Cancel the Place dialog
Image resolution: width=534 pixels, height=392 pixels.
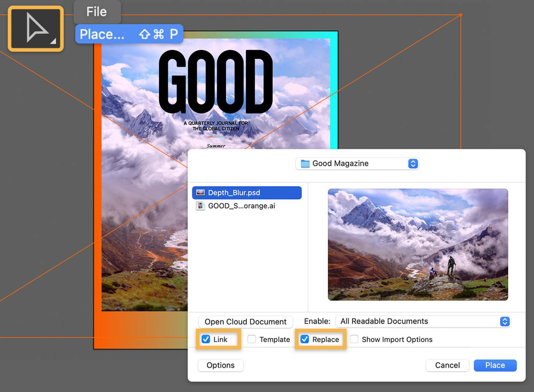click(x=447, y=365)
